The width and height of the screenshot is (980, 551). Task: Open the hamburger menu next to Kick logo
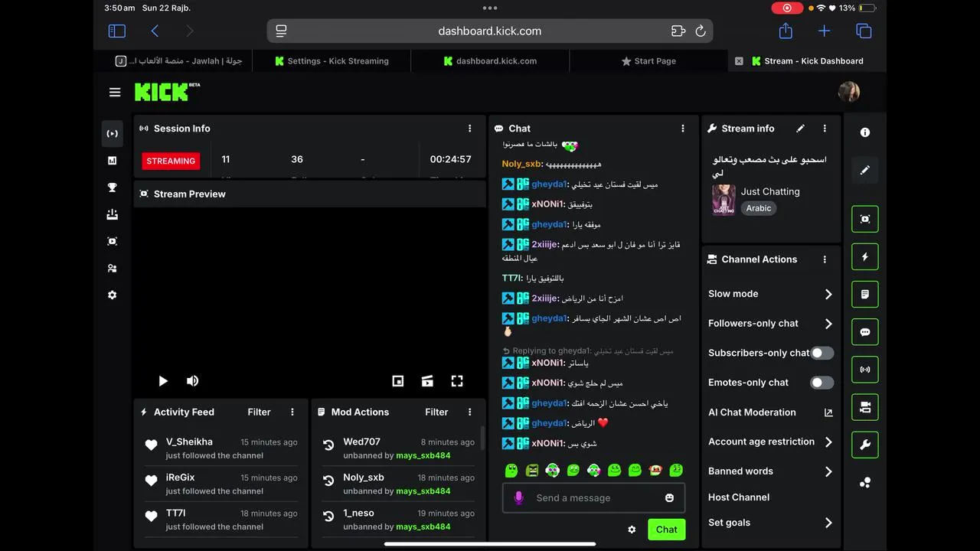115,93
